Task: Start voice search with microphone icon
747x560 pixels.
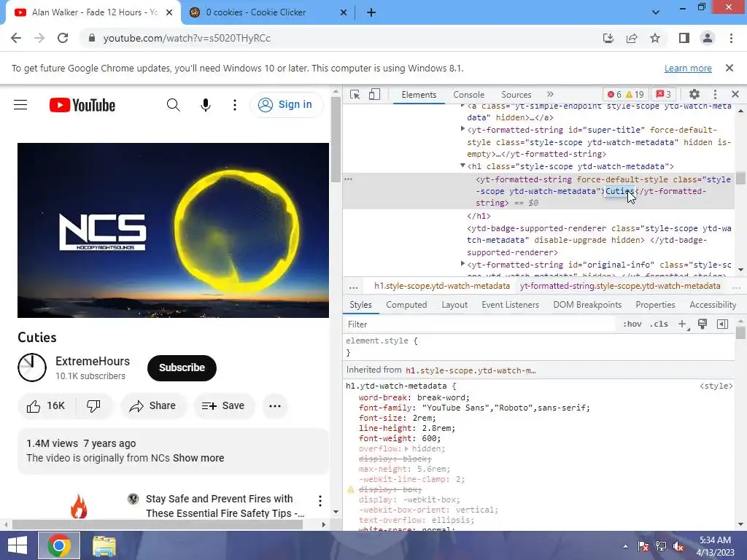Action: click(x=205, y=105)
